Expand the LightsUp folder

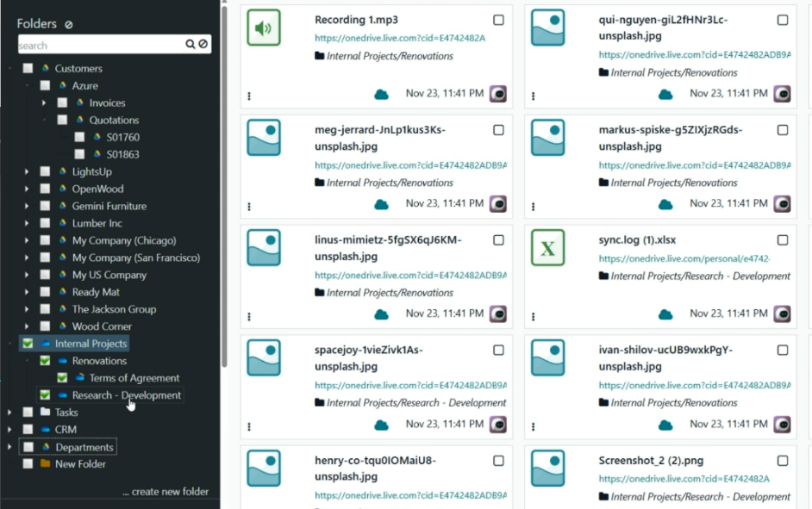[27, 172]
